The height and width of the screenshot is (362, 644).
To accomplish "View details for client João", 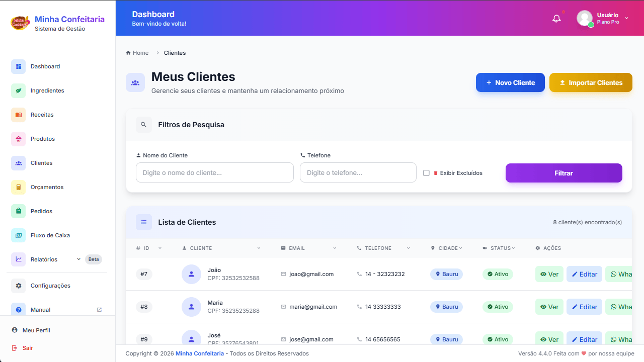I will click(549, 274).
